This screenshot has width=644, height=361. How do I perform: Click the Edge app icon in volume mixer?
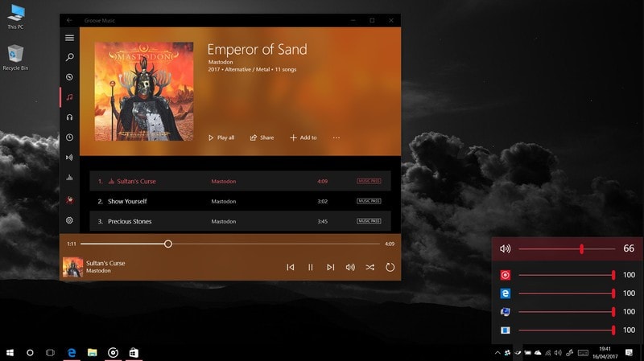tap(506, 293)
